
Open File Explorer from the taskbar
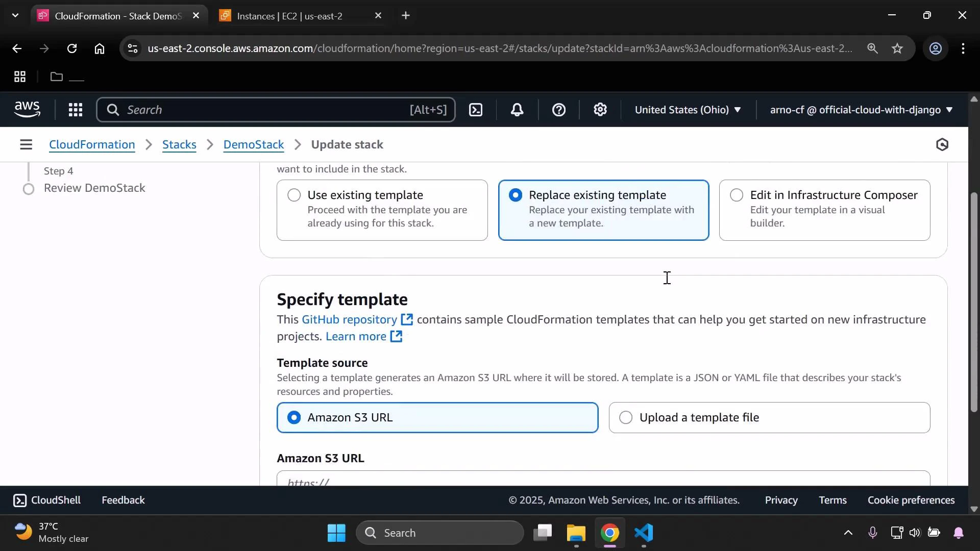tap(576, 533)
